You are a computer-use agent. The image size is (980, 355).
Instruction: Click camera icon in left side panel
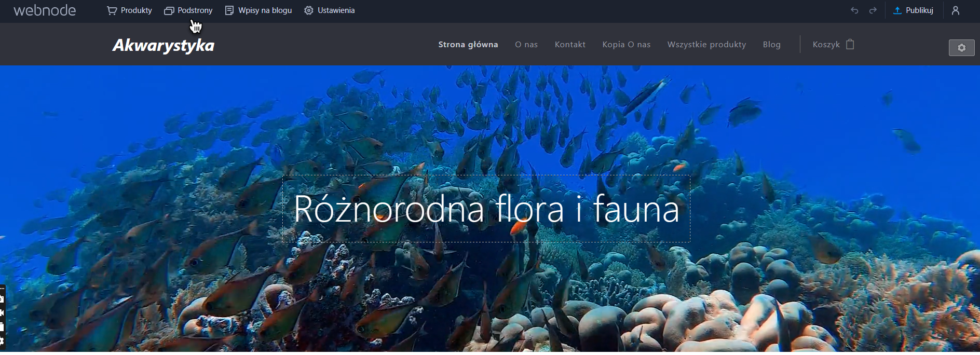[x=2, y=299]
